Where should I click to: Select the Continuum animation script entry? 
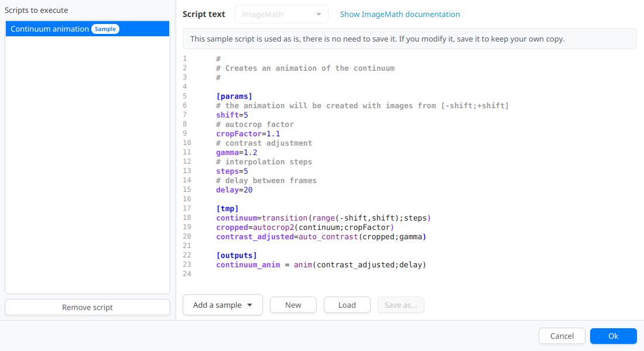pos(87,29)
